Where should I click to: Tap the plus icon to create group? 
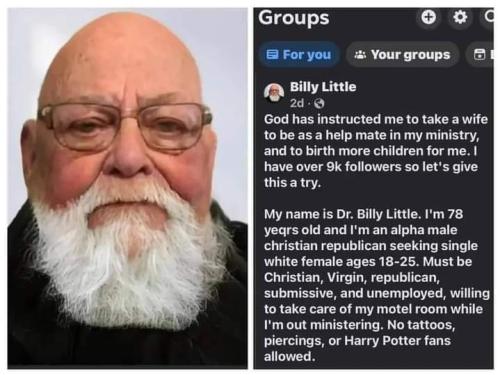coord(428,17)
